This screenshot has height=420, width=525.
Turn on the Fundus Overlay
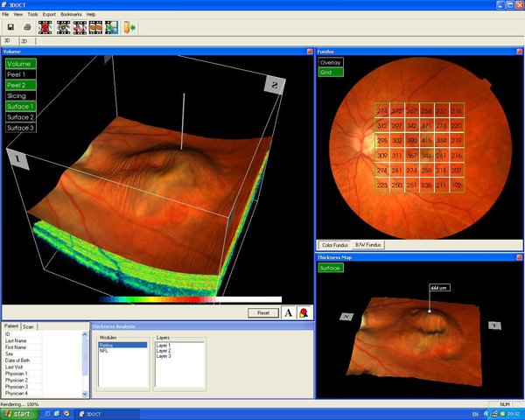coord(331,62)
